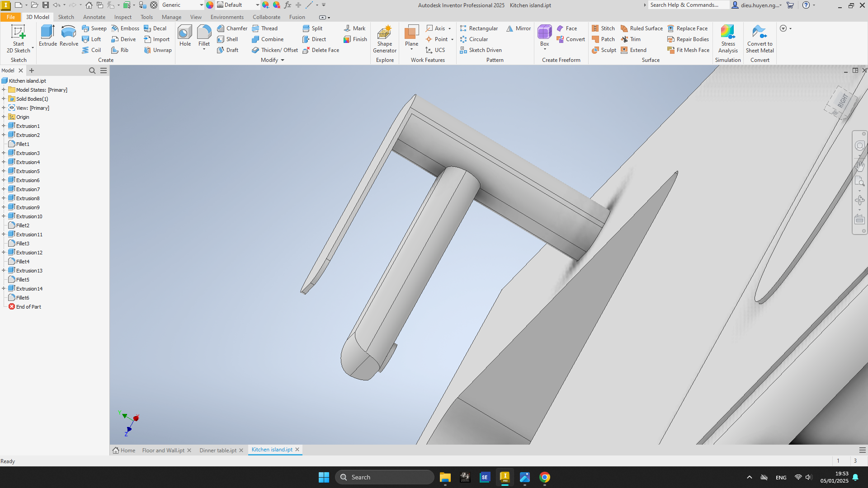This screenshot has width=868, height=488.
Task: Switch to the Inspect tab
Action: [123, 17]
